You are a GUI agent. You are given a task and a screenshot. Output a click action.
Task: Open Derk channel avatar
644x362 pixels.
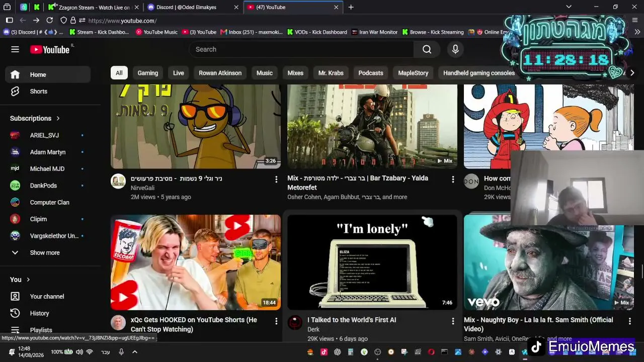(x=295, y=323)
